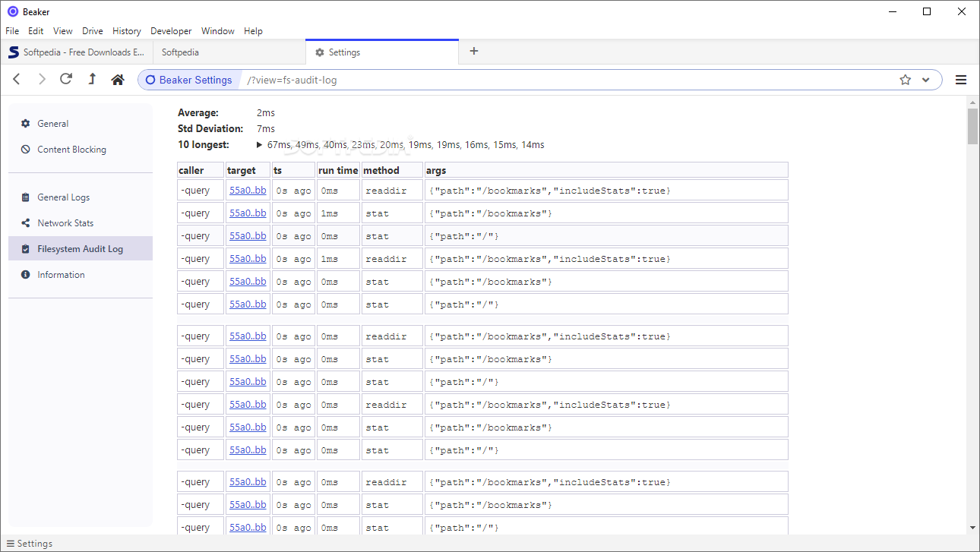Switch to the second Softpedia tab
This screenshot has height=552, width=980.
coord(229,52)
